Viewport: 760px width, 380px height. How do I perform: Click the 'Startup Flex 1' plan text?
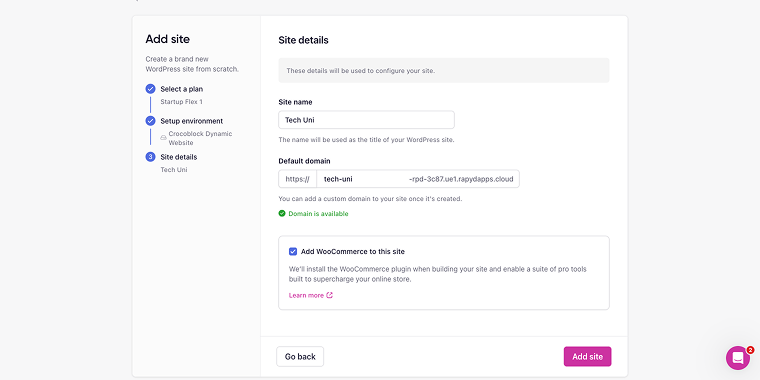tap(181, 102)
